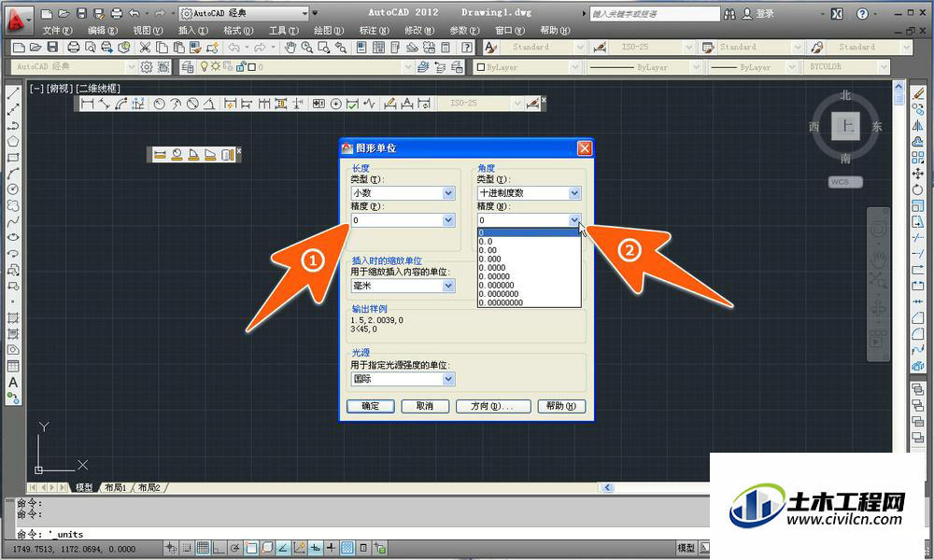Select the Mirror tool in modify toolbar
The image size is (934, 560).
point(917,126)
